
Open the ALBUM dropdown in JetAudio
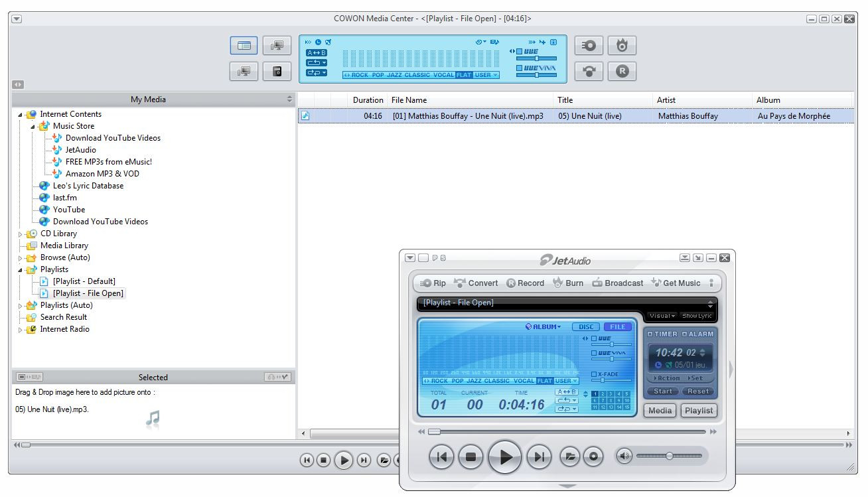click(542, 326)
